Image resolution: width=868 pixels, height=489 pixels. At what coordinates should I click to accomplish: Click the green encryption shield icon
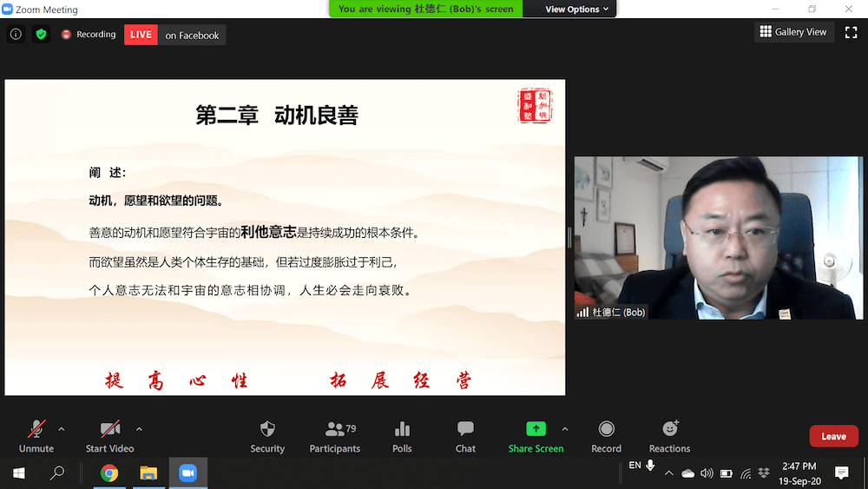tap(41, 35)
